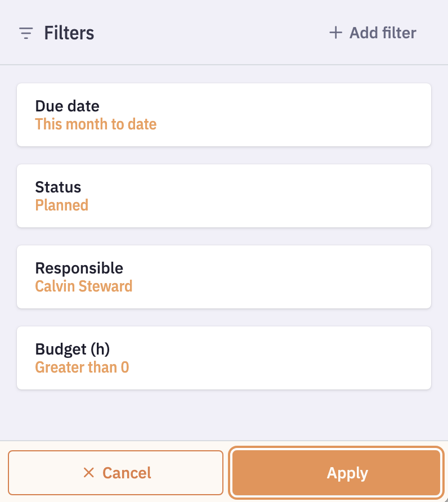Select the Due date label text
The image size is (448, 502).
click(67, 106)
